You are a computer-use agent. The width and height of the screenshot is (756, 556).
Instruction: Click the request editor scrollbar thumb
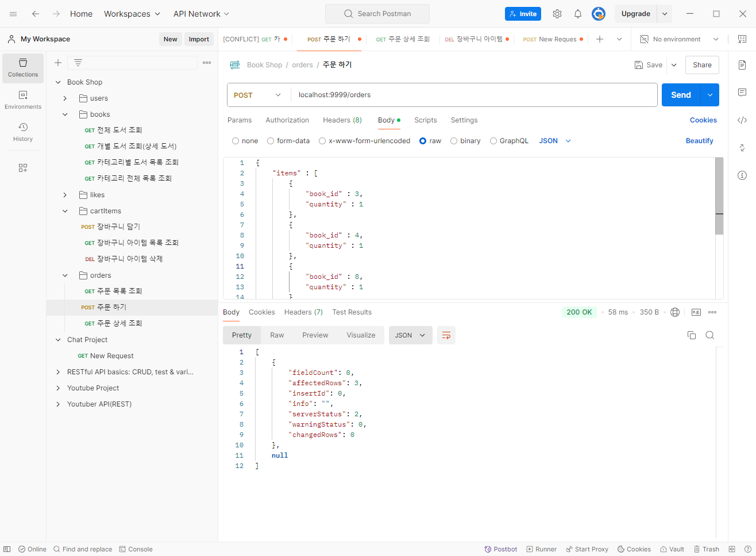[719, 196]
